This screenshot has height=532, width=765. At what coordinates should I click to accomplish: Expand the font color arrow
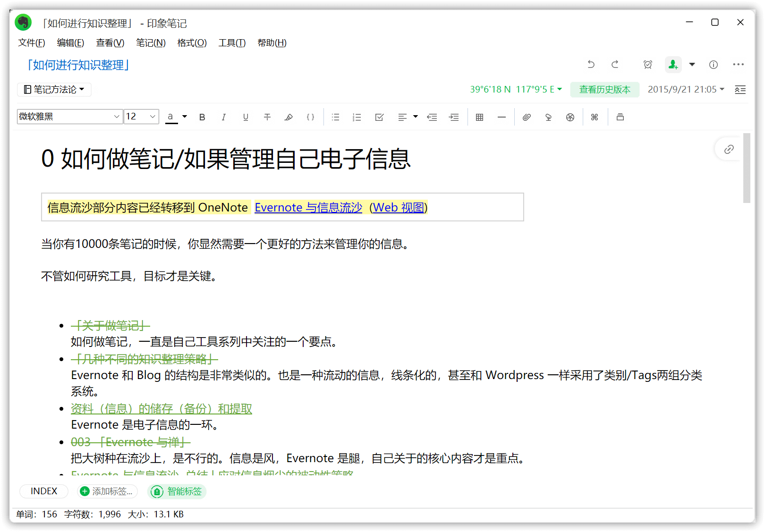point(185,117)
